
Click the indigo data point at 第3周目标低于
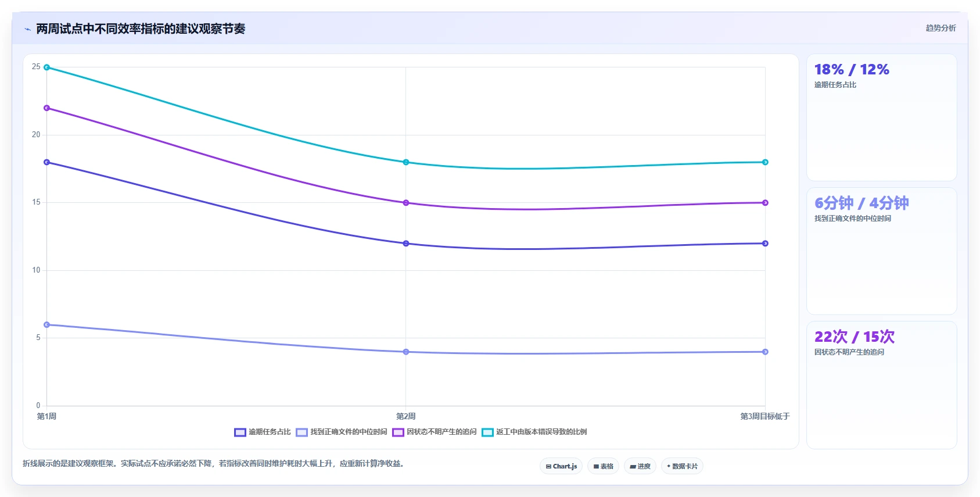pyautogui.click(x=765, y=244)
